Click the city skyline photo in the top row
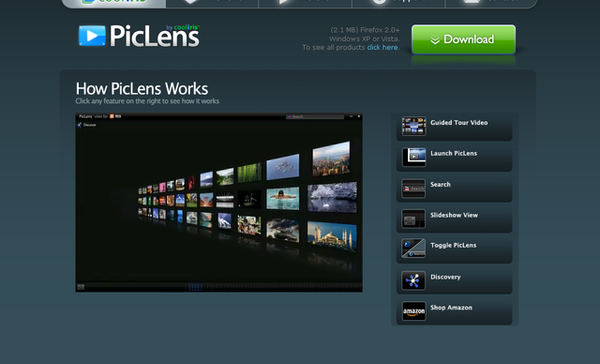600x364 pixels. [331, 158]
